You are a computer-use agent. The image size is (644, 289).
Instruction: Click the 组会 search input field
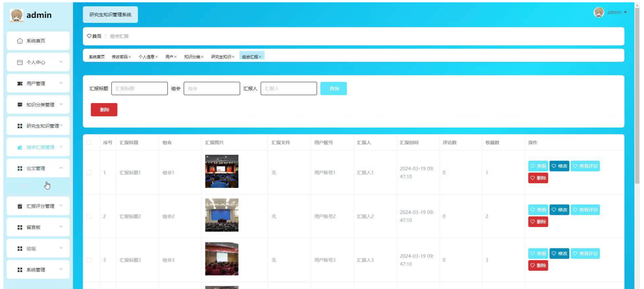point(212,89)
